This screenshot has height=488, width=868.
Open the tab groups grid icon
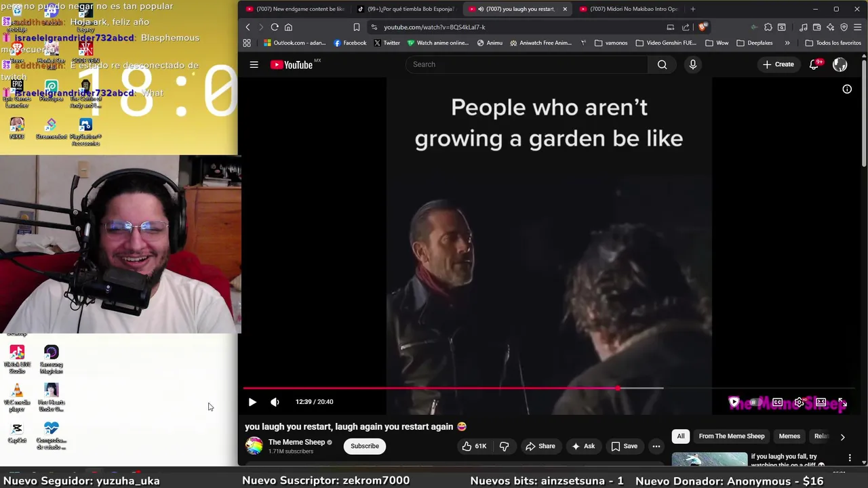tap(247, 43)
